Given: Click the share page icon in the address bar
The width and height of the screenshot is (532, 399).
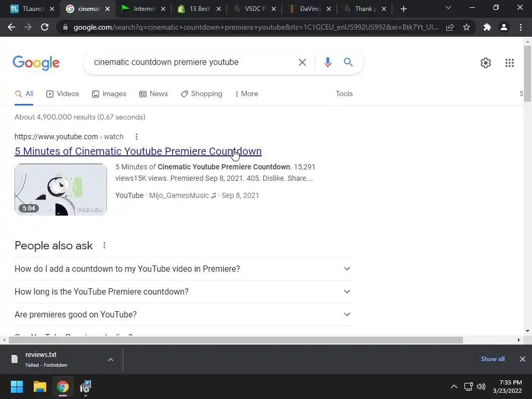Looking at the screenshot, I should [x=450, y=27].
